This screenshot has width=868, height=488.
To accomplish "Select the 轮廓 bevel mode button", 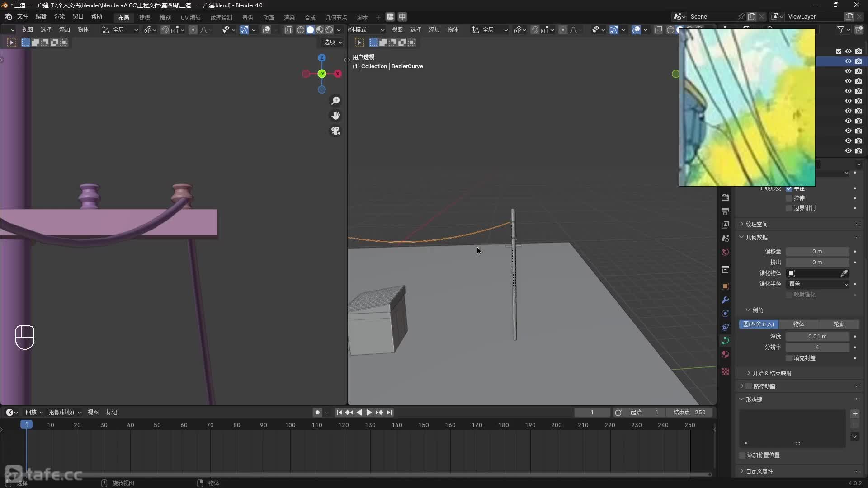I will (x=839, y=324).
